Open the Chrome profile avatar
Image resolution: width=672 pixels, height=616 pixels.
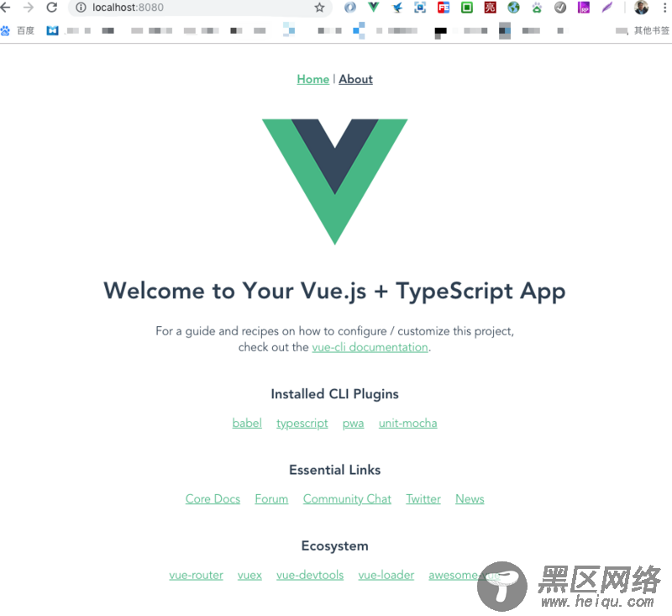tap(641, 8)
